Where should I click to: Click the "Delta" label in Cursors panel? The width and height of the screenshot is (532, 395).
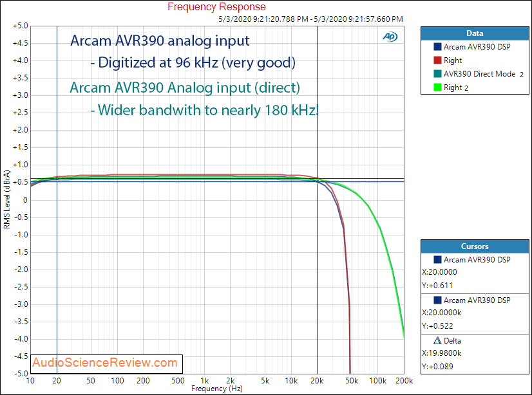[452, 341]
